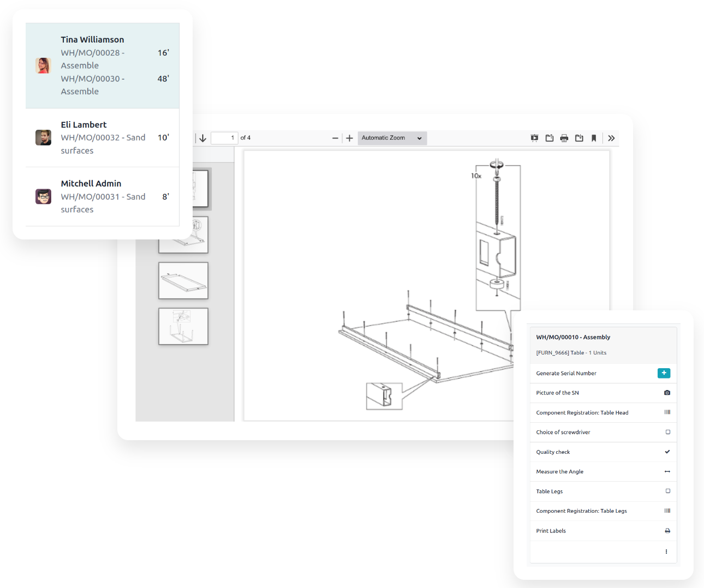Viewport: 704px width, 588px height.
Task: Click barcode icon for Component Registration: Table Legs
Action: [x=667, y=511]
